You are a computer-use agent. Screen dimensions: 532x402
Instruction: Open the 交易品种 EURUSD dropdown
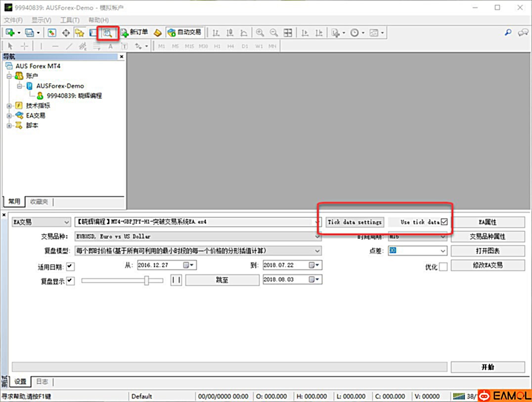[x=198, y=236]
